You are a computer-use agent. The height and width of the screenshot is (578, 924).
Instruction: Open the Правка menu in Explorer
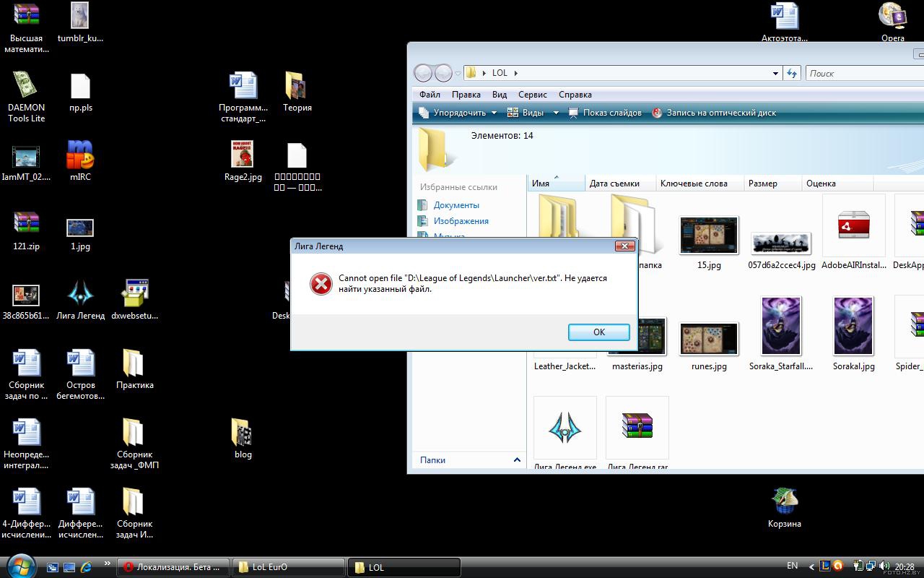466,95
